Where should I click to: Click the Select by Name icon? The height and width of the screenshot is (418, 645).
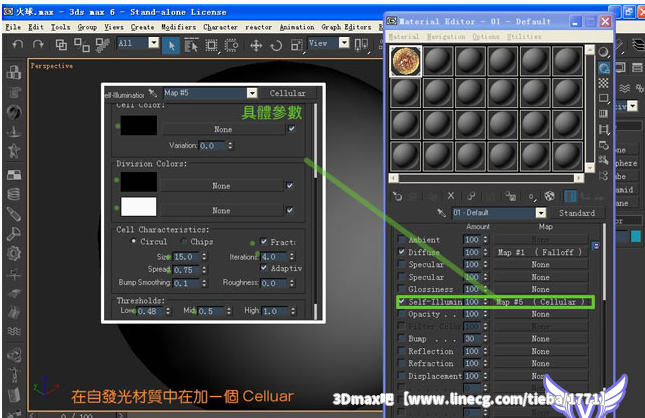tap(191, 45)
